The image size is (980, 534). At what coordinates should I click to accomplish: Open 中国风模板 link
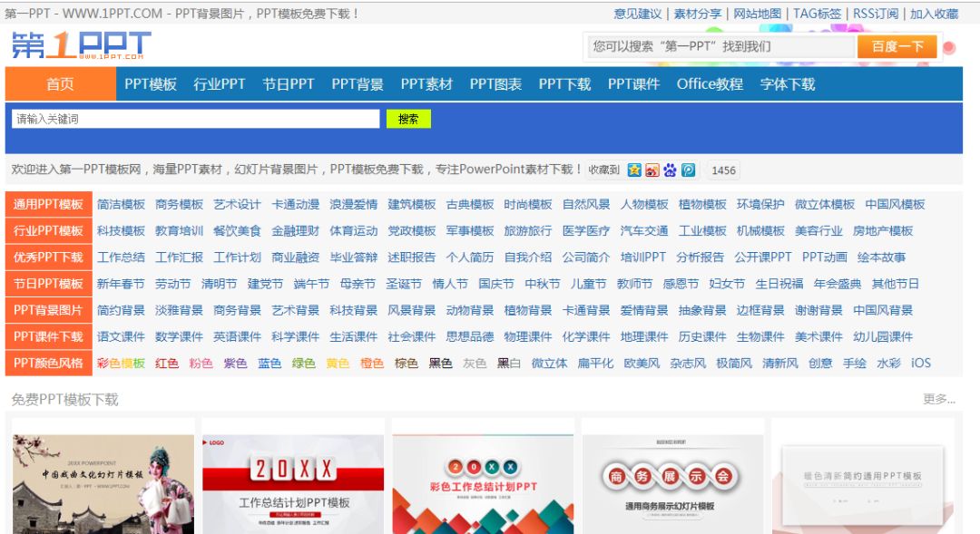coord(895,204)
